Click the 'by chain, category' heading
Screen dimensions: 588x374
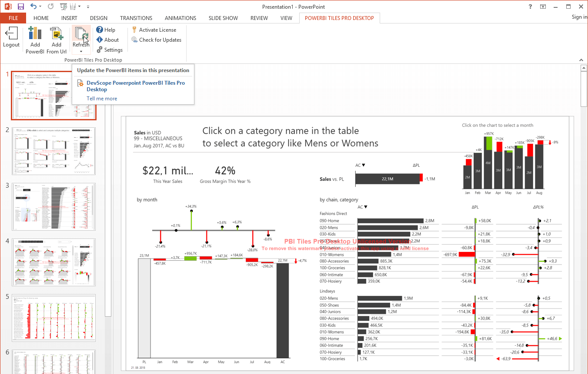(x=339, y=200)
